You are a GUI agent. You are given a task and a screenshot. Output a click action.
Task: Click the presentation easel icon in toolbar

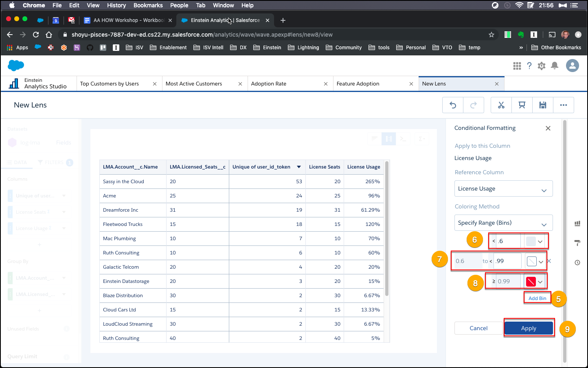(522, 105)
